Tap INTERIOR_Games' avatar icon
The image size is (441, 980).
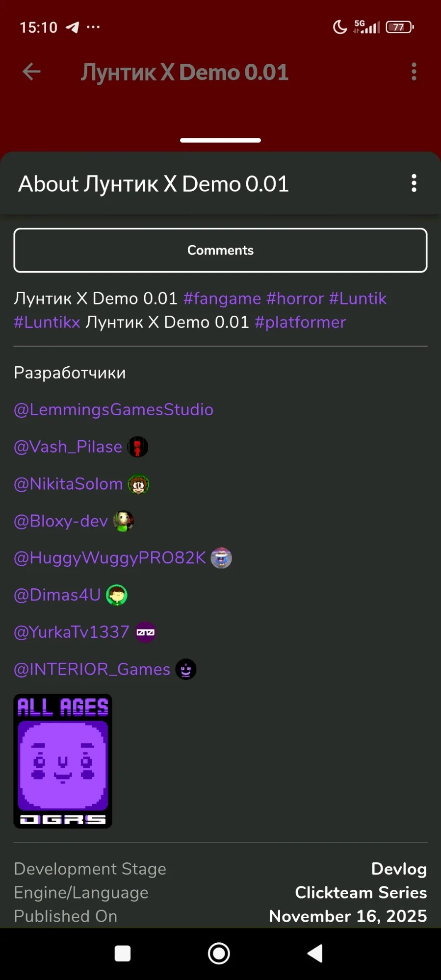[186, 669]
